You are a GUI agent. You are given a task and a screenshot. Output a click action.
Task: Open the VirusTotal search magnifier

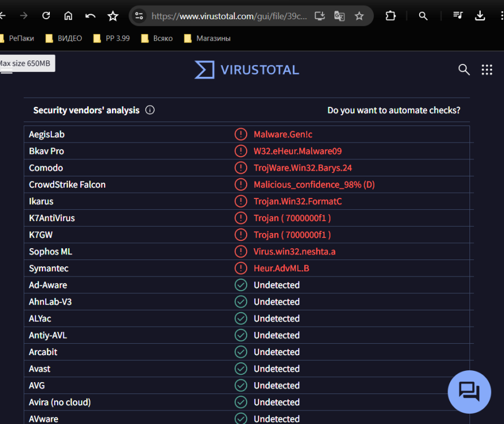[x=464, y=70]
